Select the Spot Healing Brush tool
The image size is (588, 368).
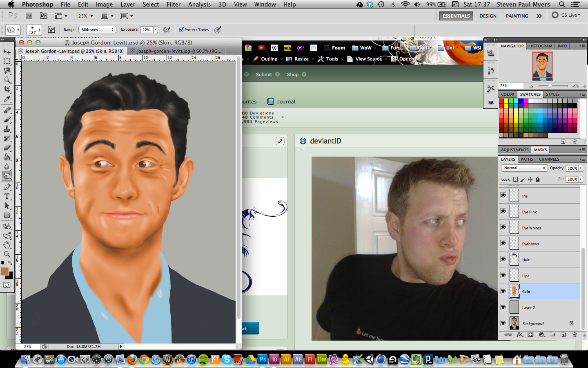7,110
